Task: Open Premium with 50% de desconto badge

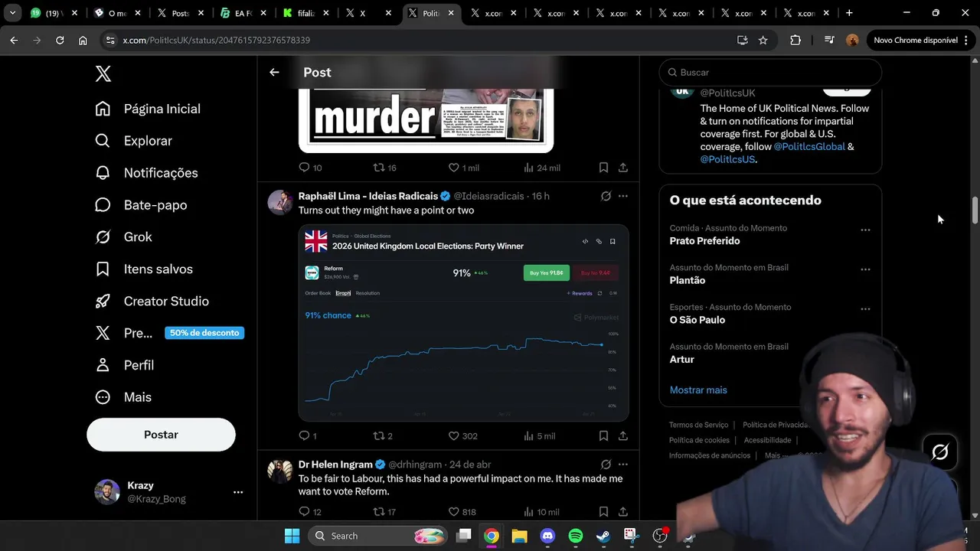Action: tap(169, 333)
